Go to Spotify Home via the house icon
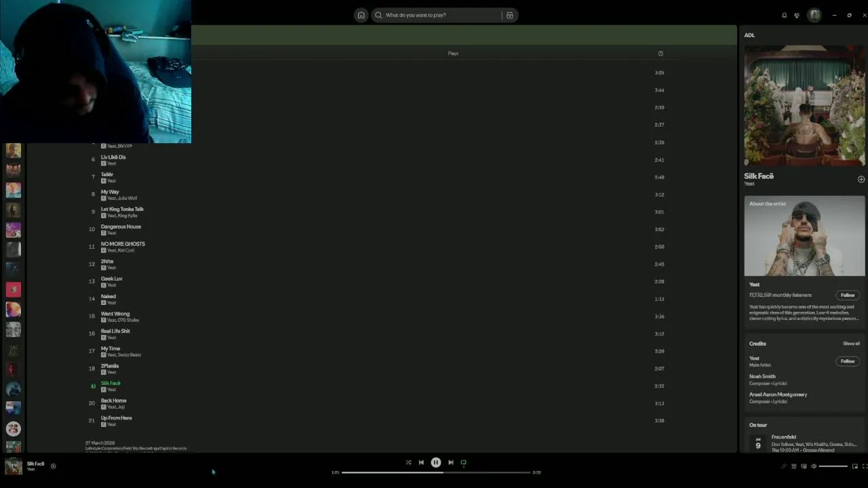This screenshot has width=868, height=488. (x=361, y=15)
